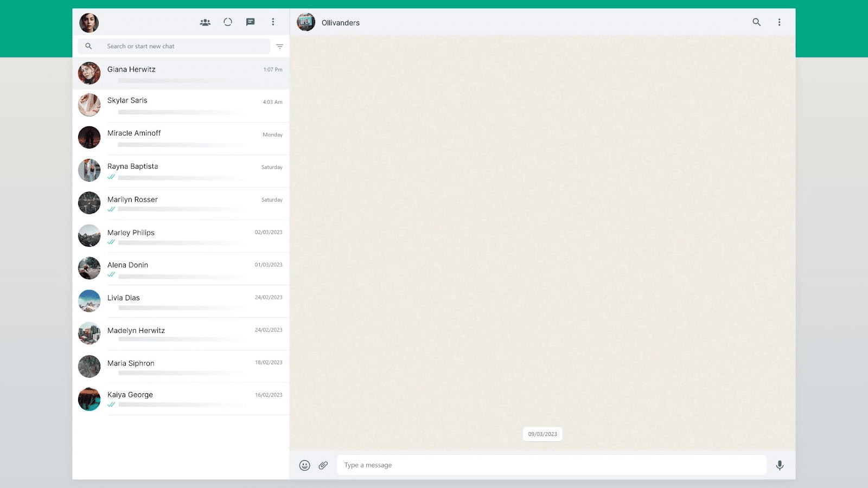
Task: Click Rayna Baptista's profile thumbnail
Action: click(89, 170)
